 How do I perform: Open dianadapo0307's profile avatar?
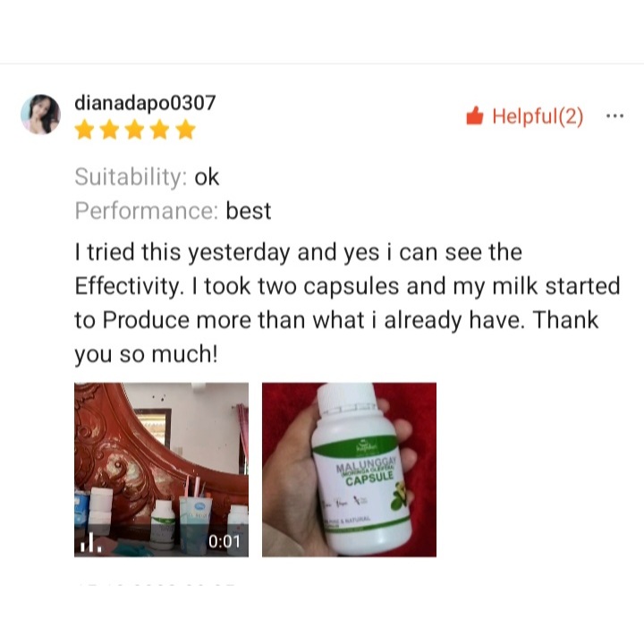tap(40, 114)
